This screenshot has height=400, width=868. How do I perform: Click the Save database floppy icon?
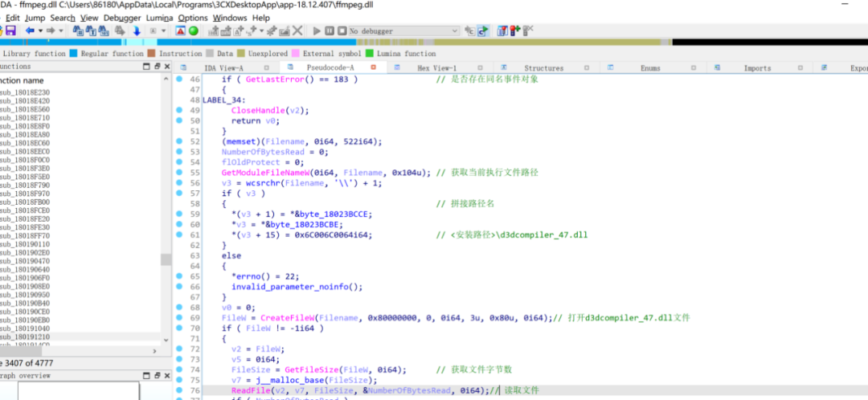[10, 31]
